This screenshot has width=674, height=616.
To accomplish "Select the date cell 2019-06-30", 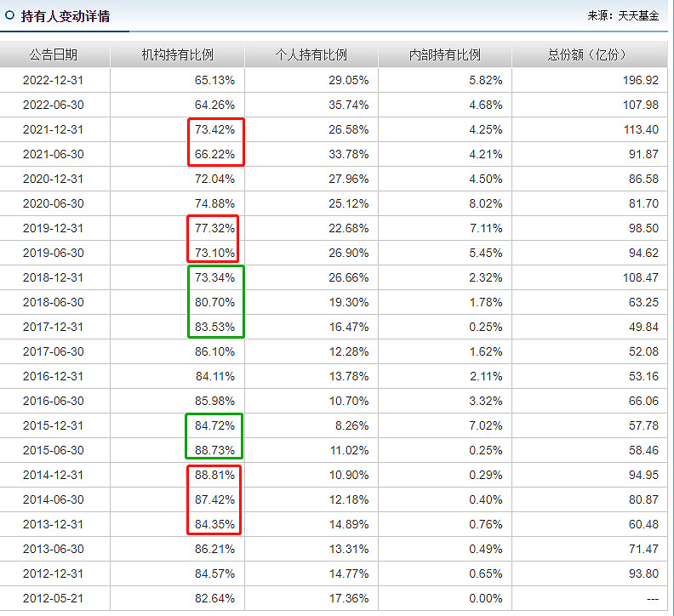I will click(x=54, y=253).
